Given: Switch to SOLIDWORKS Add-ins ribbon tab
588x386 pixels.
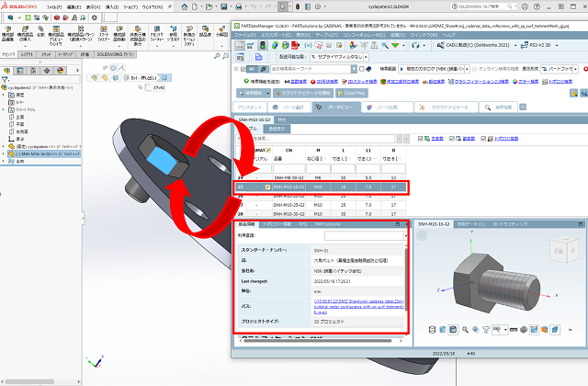Looking at the screenshot, I should click(x=115, y=54).
